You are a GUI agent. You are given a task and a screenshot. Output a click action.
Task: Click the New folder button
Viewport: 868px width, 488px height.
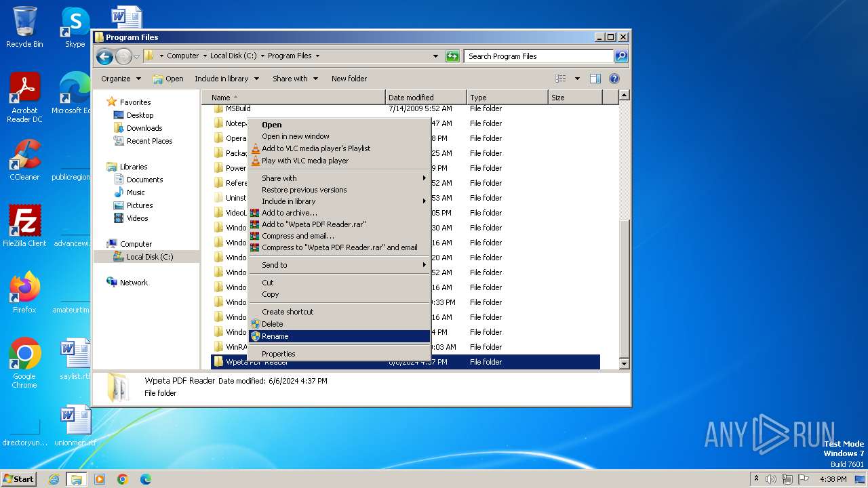click(x=349, y=79)
